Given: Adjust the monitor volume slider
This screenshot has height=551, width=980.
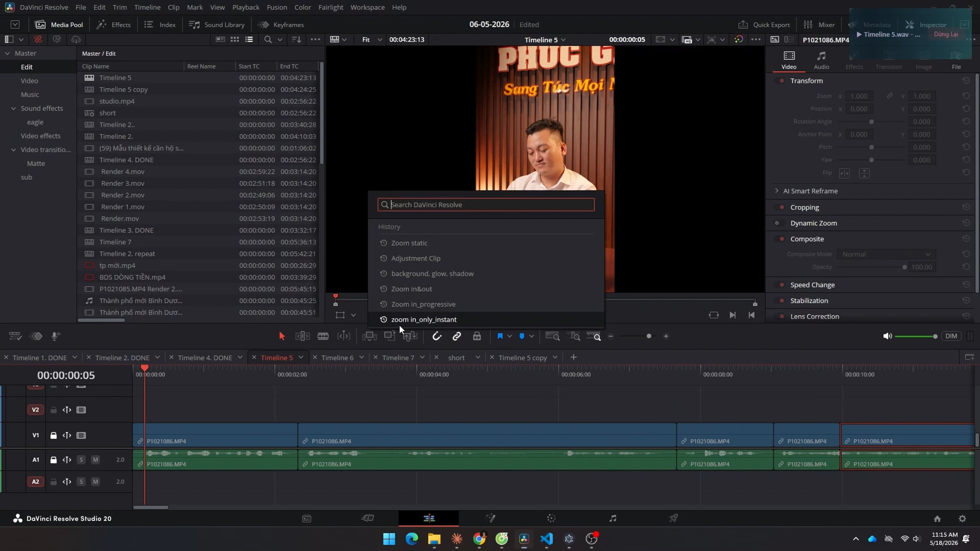Looking at the screenshot, I should click(915, 336).
